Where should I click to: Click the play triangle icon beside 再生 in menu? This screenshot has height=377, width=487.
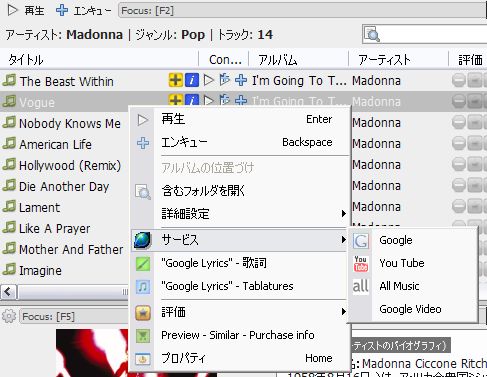[143, 120]
